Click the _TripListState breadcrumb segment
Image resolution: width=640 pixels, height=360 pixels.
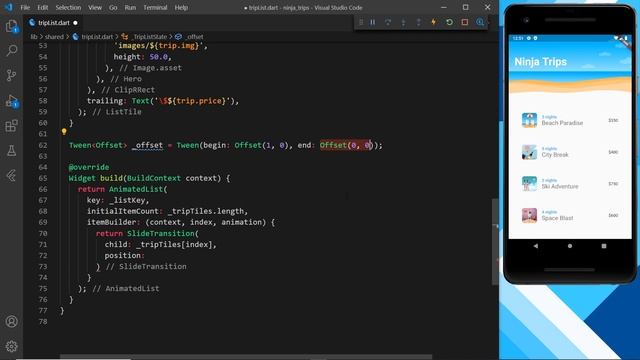tap(149, 37)
